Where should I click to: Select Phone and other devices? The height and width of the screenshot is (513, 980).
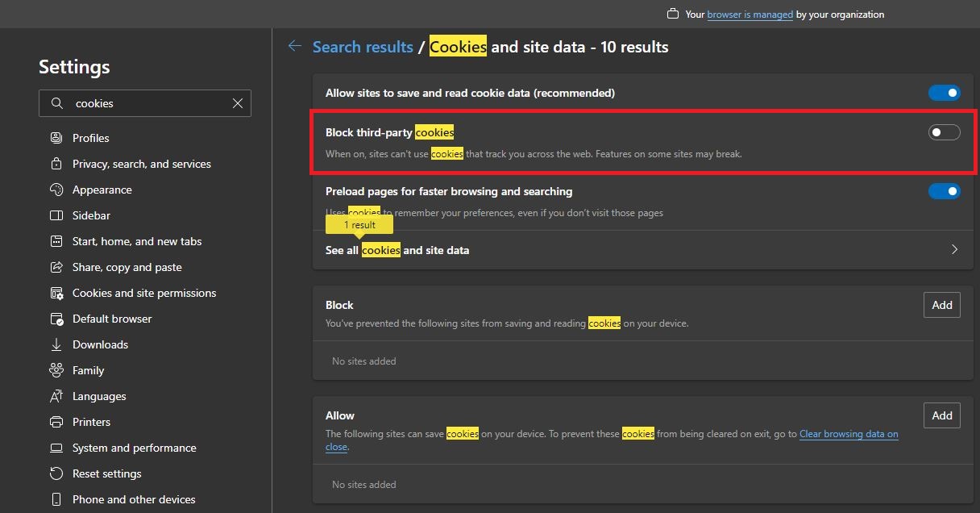coord(134,499)
